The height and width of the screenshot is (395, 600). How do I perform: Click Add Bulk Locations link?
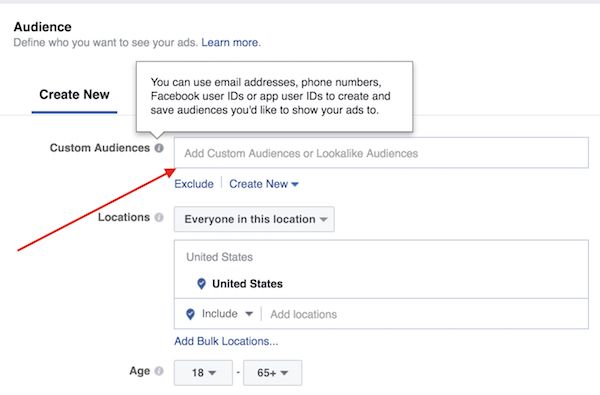coord(226,341)
